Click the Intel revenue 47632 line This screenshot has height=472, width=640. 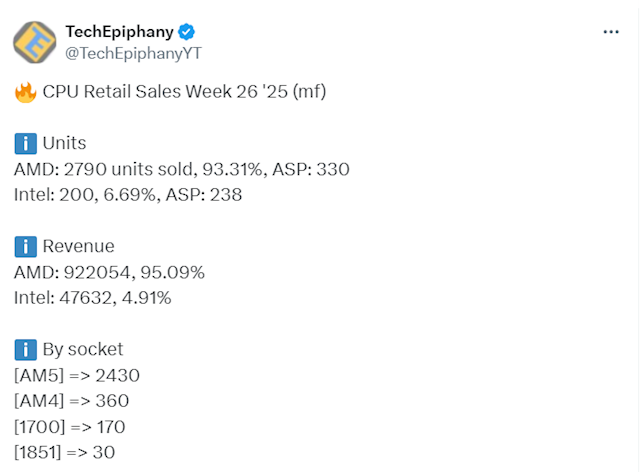click(93, 298)
